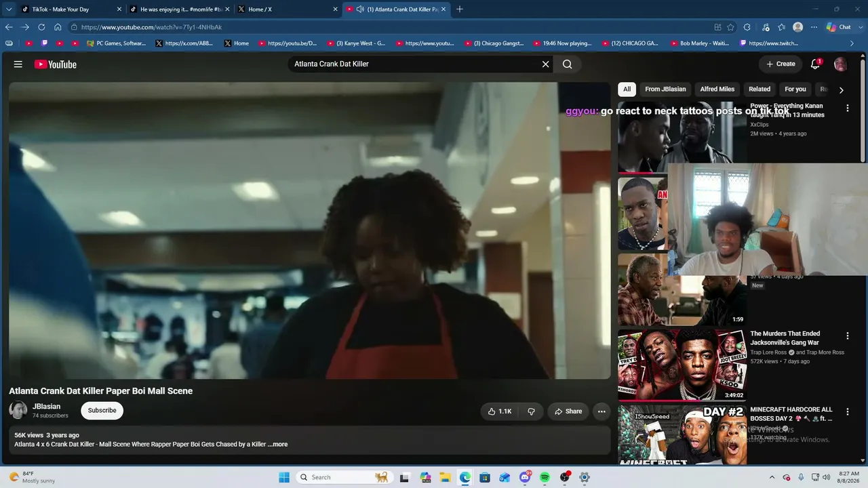Open the Bob Marley bookmark
Screen dimensions: 868x488
pyautogui.click(x=700, y=43)
